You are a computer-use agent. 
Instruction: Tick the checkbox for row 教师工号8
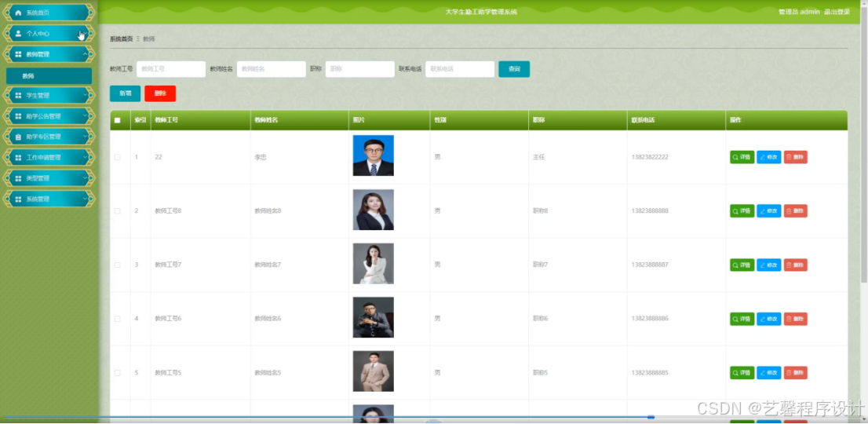118,211
